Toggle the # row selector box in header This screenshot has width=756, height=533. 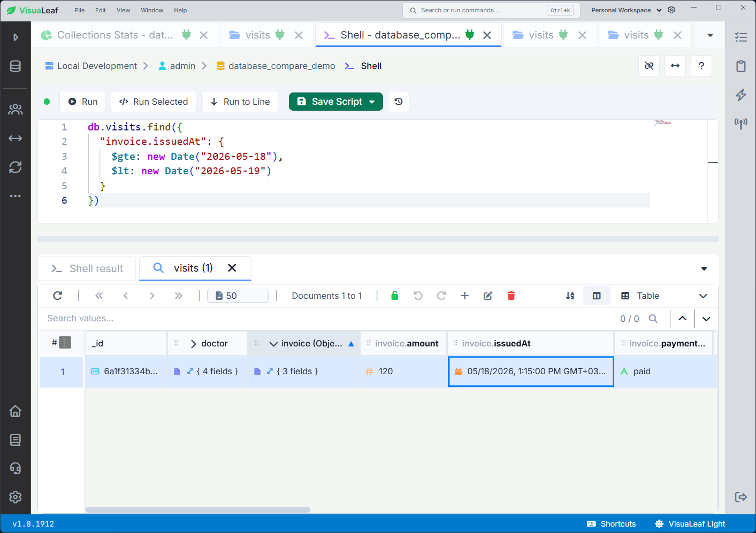(x=65, y=343)
